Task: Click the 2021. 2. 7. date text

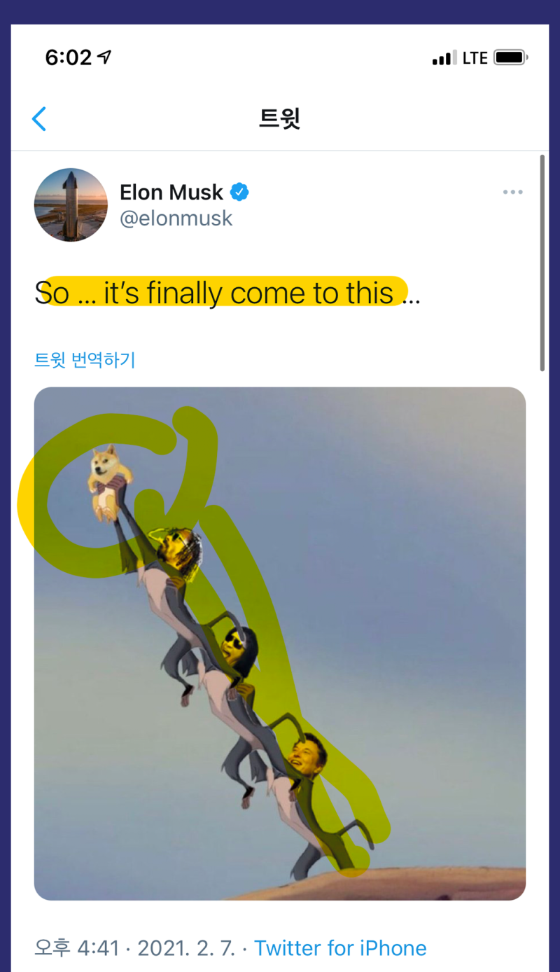Action: [186, 948]
